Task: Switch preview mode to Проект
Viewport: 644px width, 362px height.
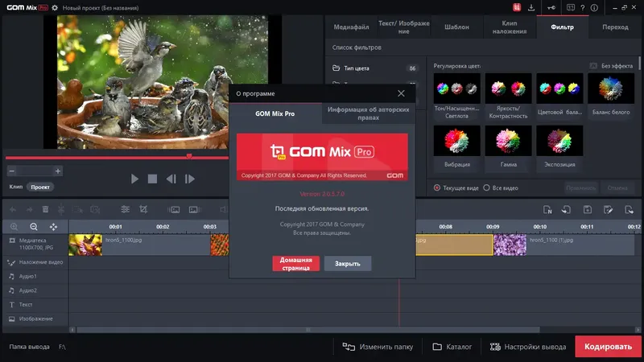Action: tap(40, 187)
